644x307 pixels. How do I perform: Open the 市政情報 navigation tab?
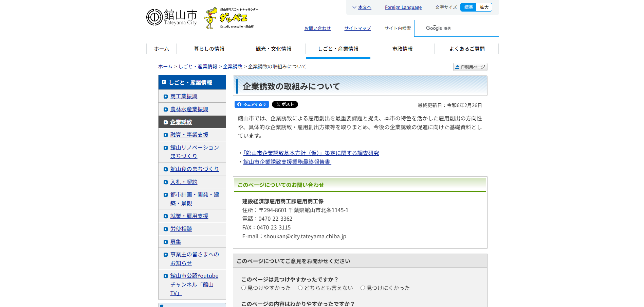click(x=402, y=49)
